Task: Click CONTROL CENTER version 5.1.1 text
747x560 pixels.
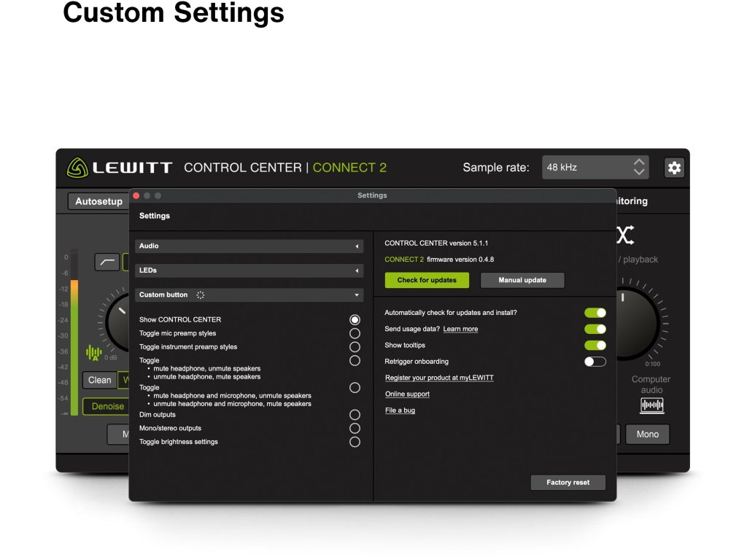Action: (x=436, y=244)
